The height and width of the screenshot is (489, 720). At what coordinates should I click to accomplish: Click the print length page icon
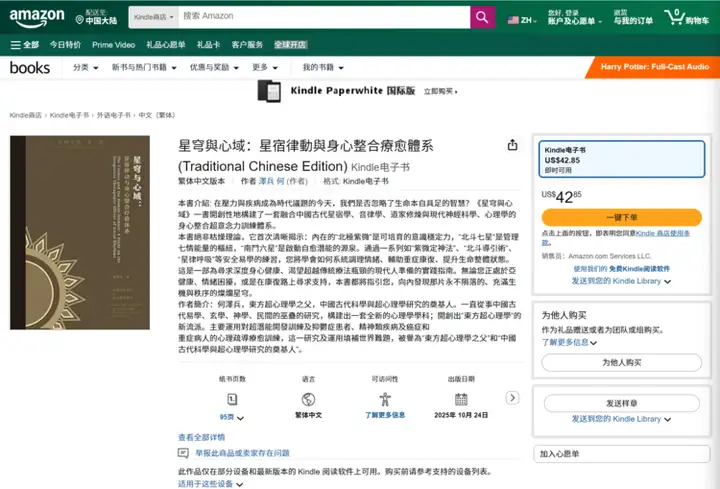[232, 399]
